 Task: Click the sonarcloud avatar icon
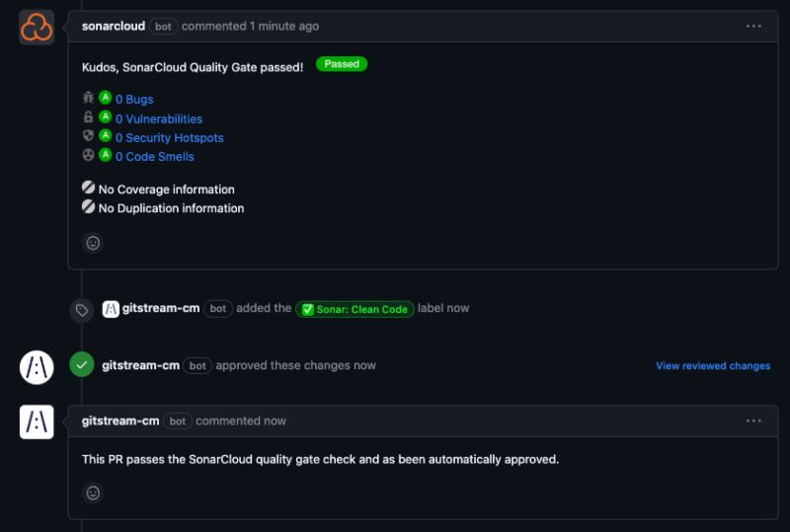(37, 27)
